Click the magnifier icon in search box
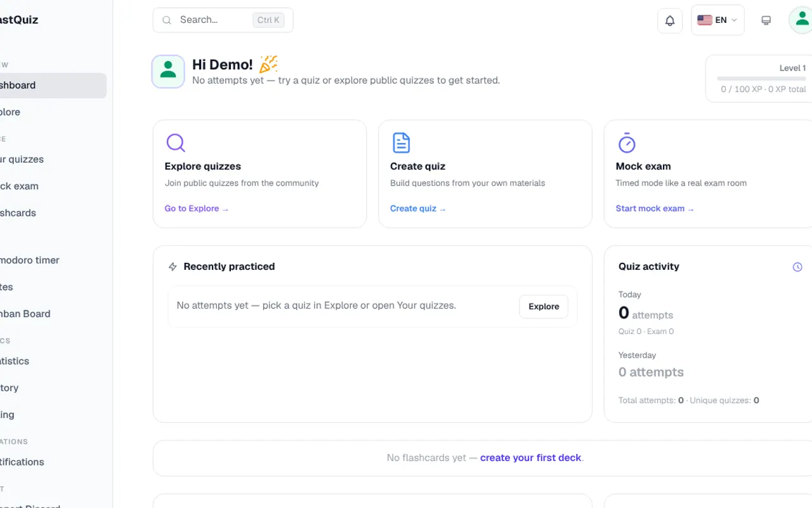The height and width of the screenshot is (508, 812). pos(167,20)
